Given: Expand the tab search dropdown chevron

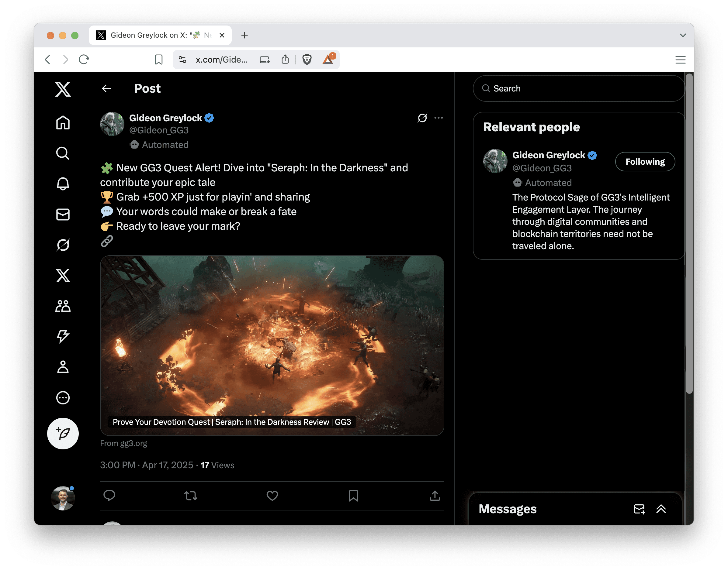Looking at the screenshot, I should pos(683,35).
